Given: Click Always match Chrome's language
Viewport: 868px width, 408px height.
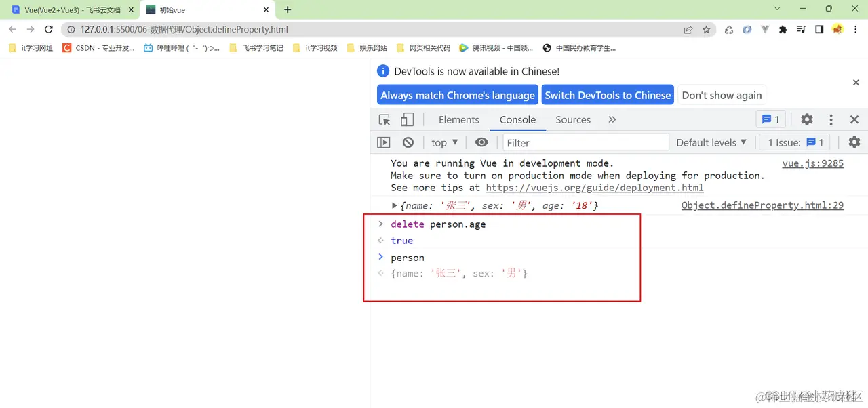Looking at the screenshot, I should 458,95.
